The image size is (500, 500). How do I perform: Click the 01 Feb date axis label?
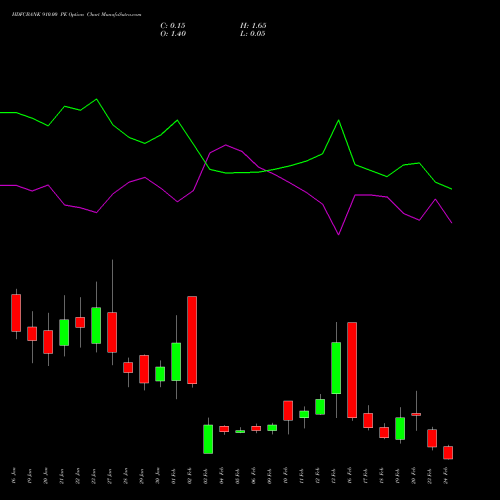point(174,476)
